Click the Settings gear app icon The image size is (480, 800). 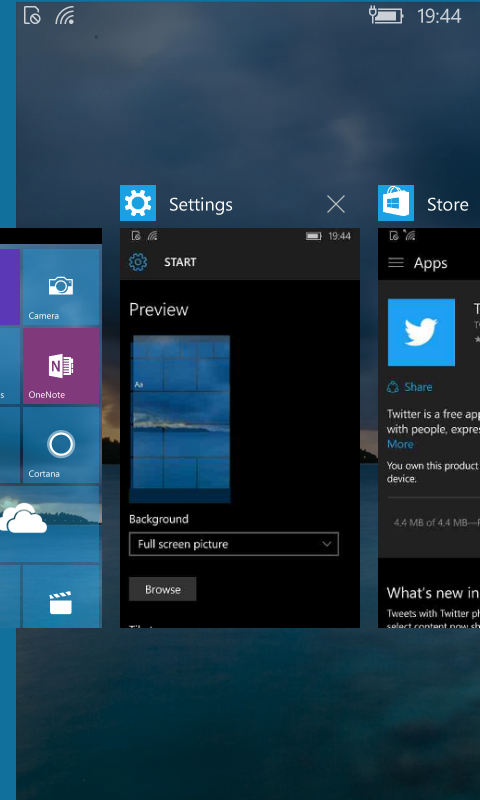[x=138, y=203]
